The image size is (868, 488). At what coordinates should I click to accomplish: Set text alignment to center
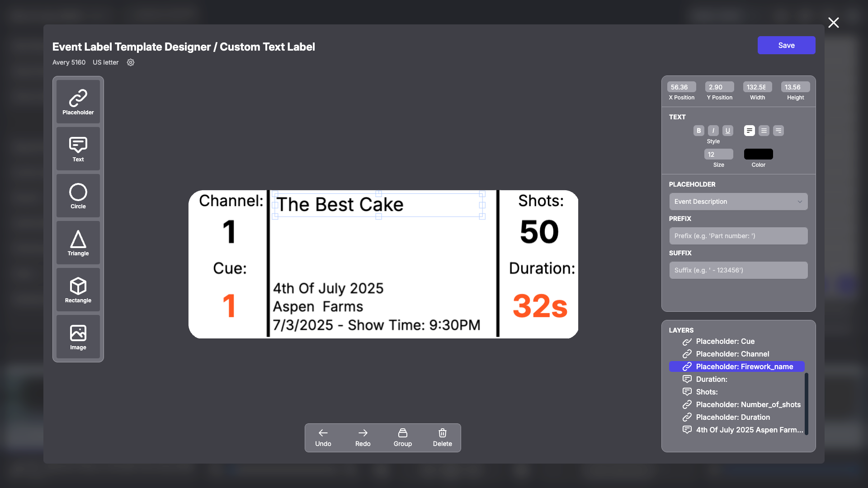pos(764,131)
